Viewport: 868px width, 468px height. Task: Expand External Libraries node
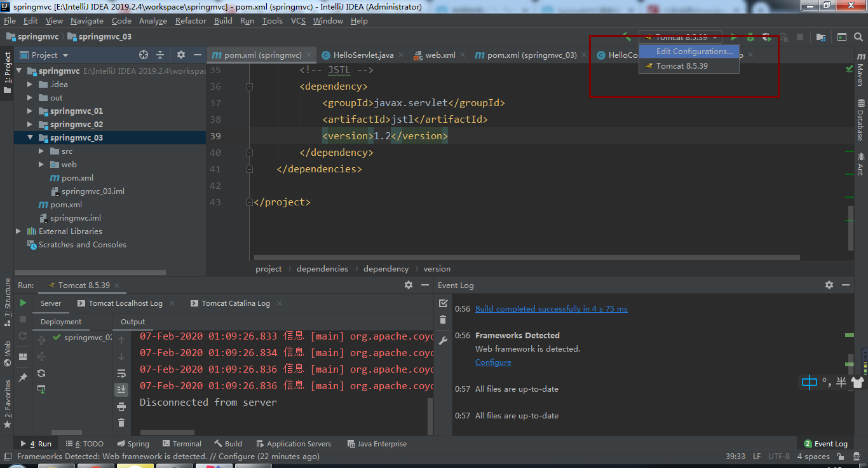(18, 231)
